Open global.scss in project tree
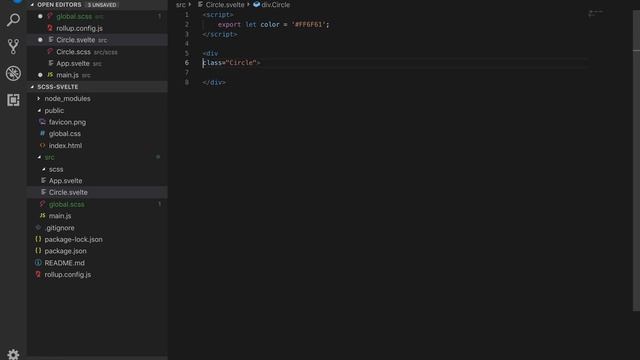This screenshot has width=640, height=360. pyautogui.click(x=67, y=204)
